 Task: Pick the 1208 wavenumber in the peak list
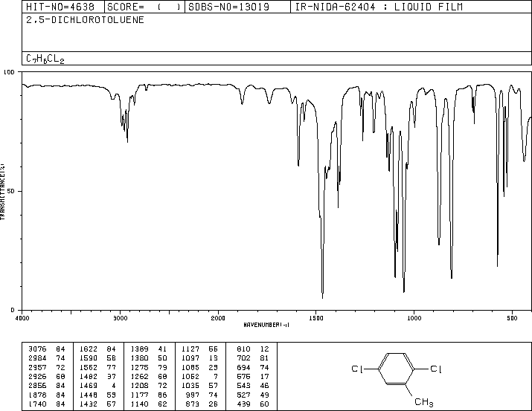(139, 386)
